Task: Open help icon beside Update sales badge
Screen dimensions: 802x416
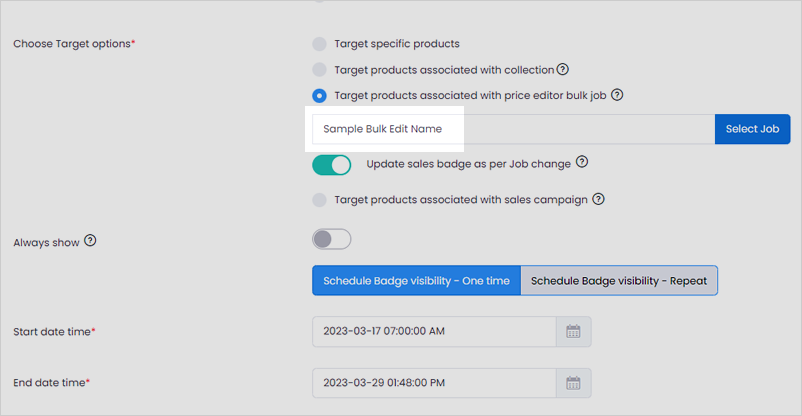Action: 582,162
